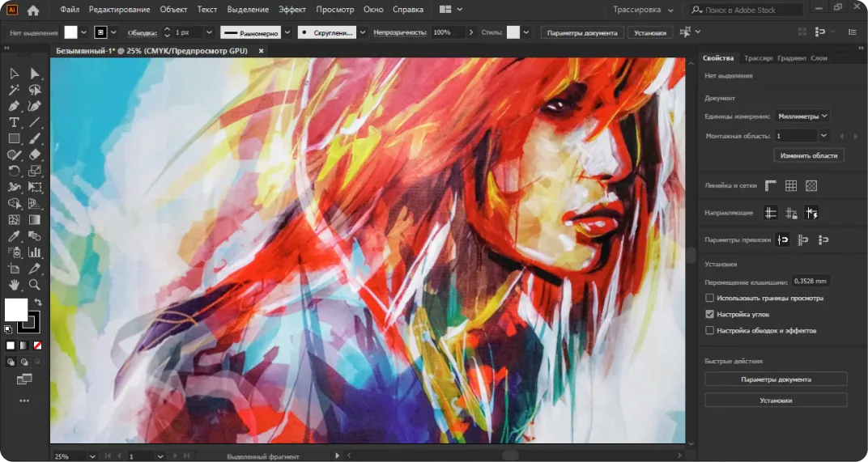
Task: Activate the Zoom magnifier tool
Action: pos(34,285)
